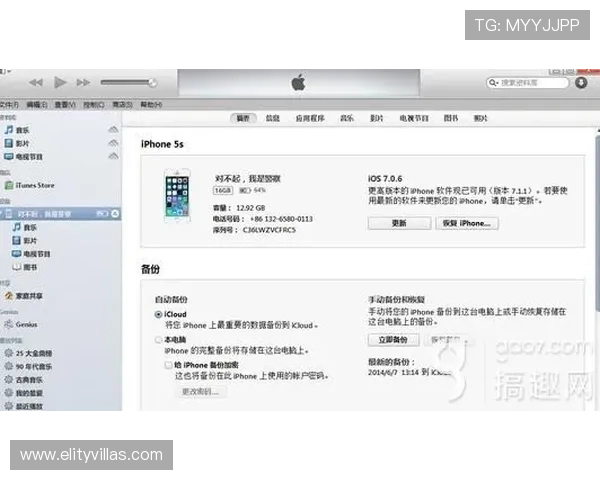Click the 恢复 iPhone... button

[467, 223]
